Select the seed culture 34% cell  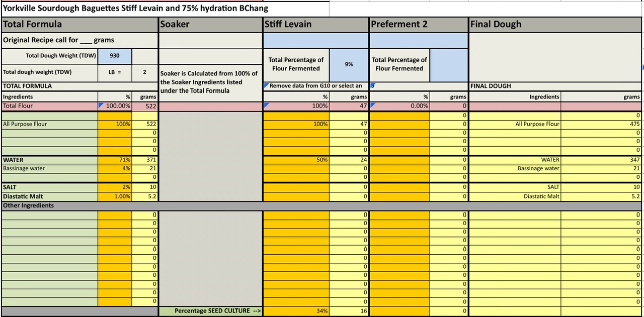[x=296, y=311]
